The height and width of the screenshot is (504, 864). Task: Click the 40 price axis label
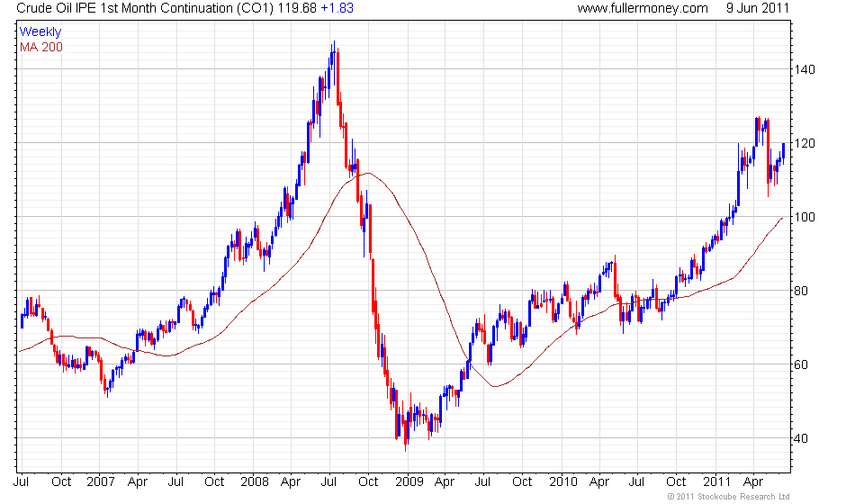[x=801, y=438]
